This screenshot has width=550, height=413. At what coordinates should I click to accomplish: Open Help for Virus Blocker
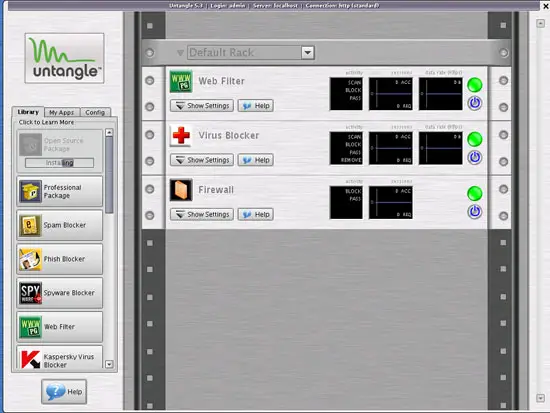256,160
